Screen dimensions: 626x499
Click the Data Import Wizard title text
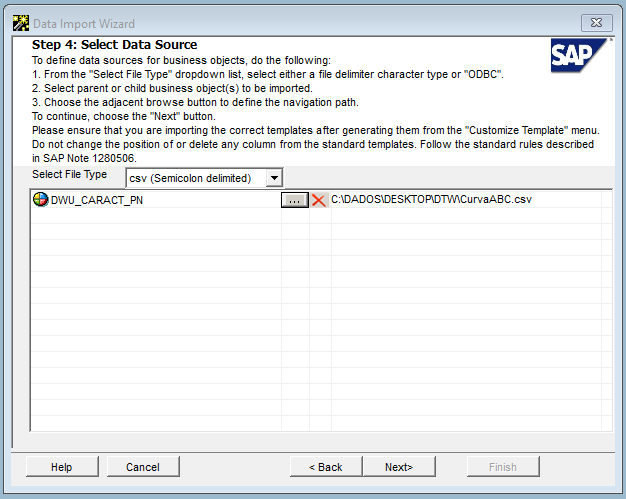[x=85, y=23]
